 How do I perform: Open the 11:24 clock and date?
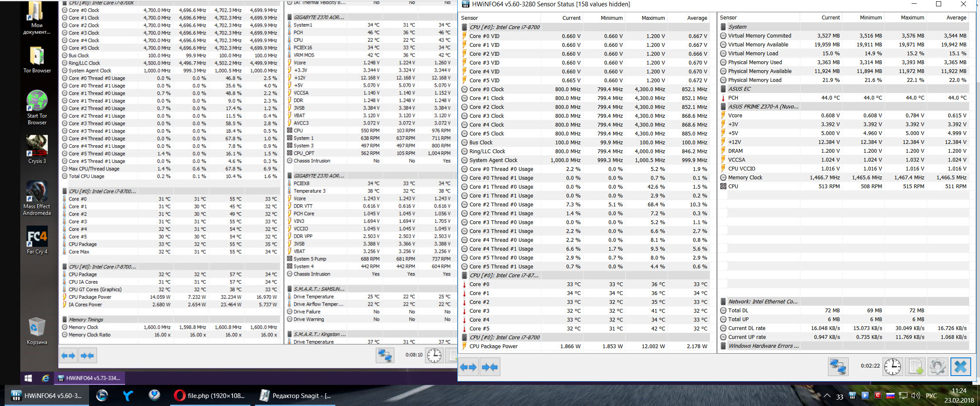pos(959,395)
